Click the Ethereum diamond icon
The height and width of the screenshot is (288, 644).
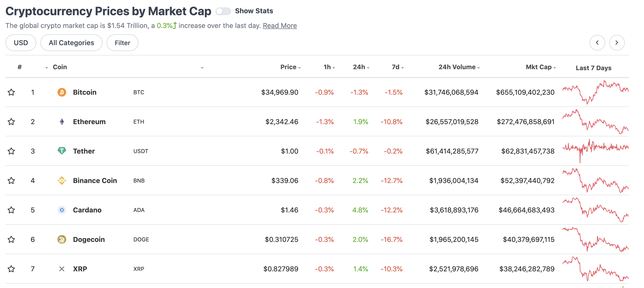[x=62, y=122]
